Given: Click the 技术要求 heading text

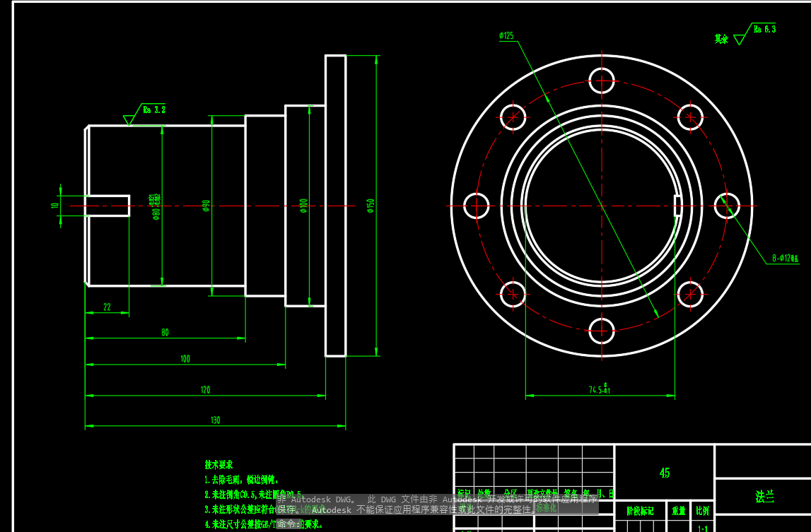Looking at the screenshot, I should [218, 464].
